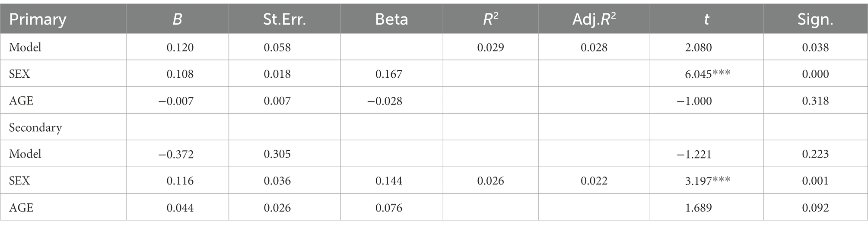Select the −0.028 Beta cell

click(x=385, y=101)
